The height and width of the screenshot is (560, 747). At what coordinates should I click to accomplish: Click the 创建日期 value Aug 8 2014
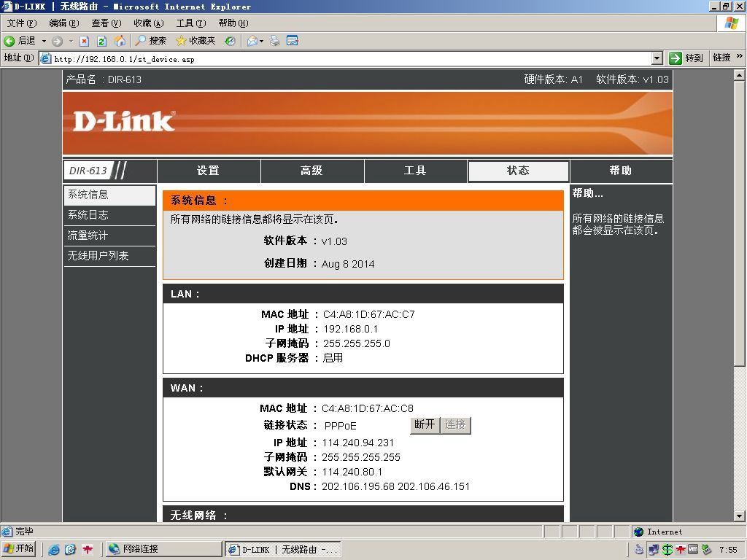[x=348, y=264]
